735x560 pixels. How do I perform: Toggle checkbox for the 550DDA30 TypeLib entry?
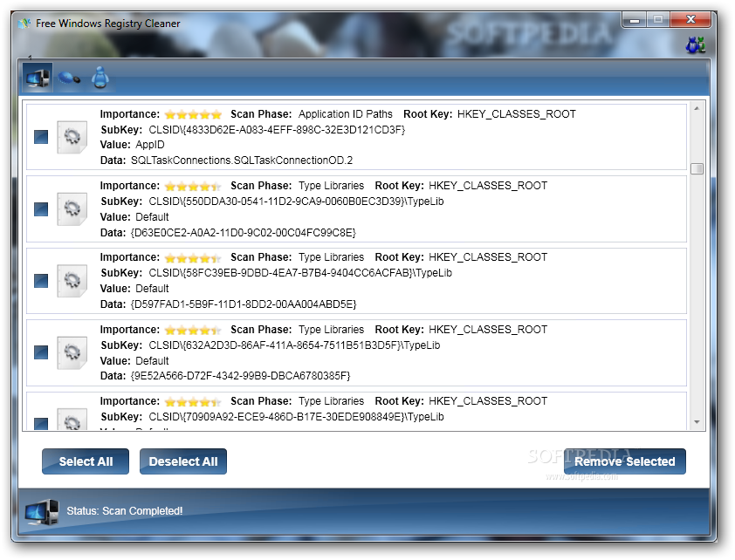click(x=41, y=208)
